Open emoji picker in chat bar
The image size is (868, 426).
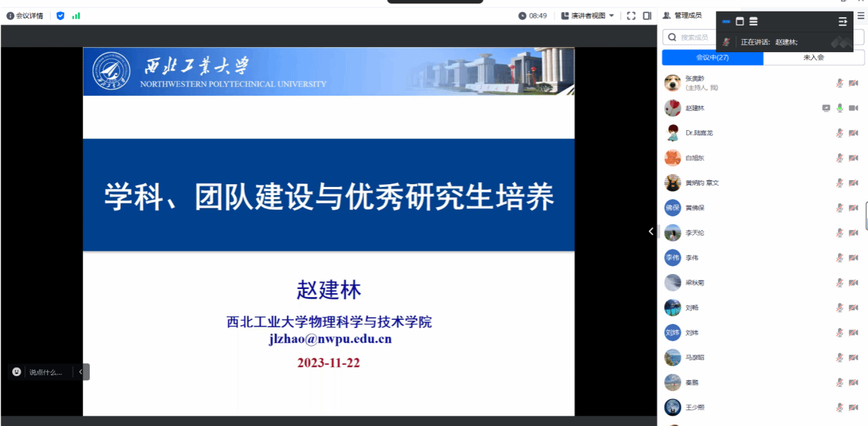pos(17,372)
